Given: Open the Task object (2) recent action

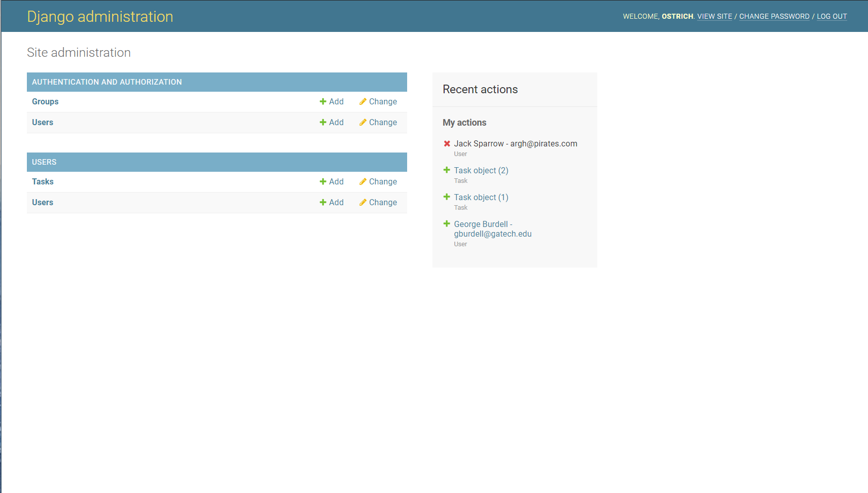Looking at the screenshot, I should pyautogui.click(x=481, y=171).
